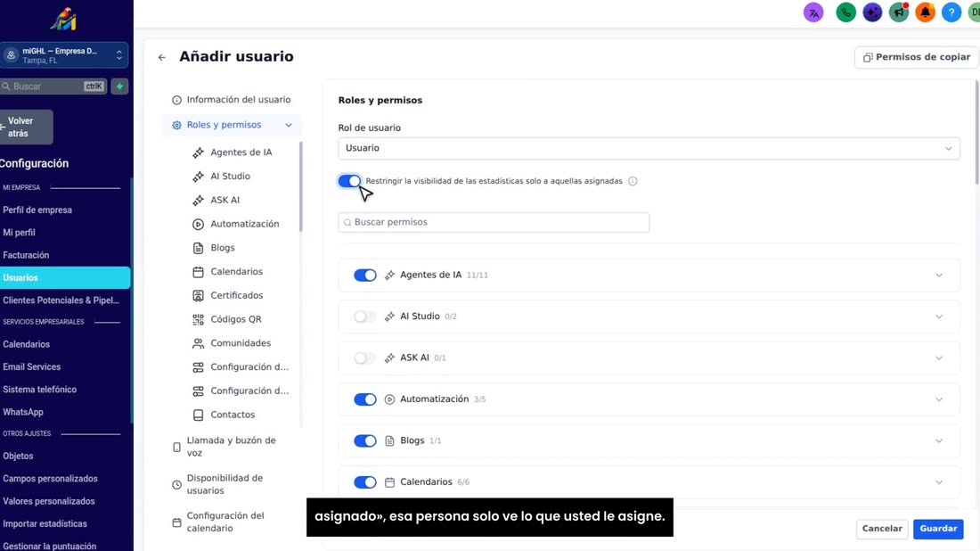The image size is (980, 551).
Task: Expand the Agentes de IA permissions row
Action: coord(939,275)
